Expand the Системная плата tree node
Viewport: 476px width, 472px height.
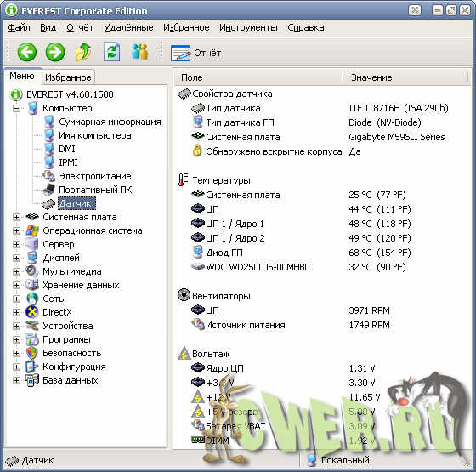point(16,217)
